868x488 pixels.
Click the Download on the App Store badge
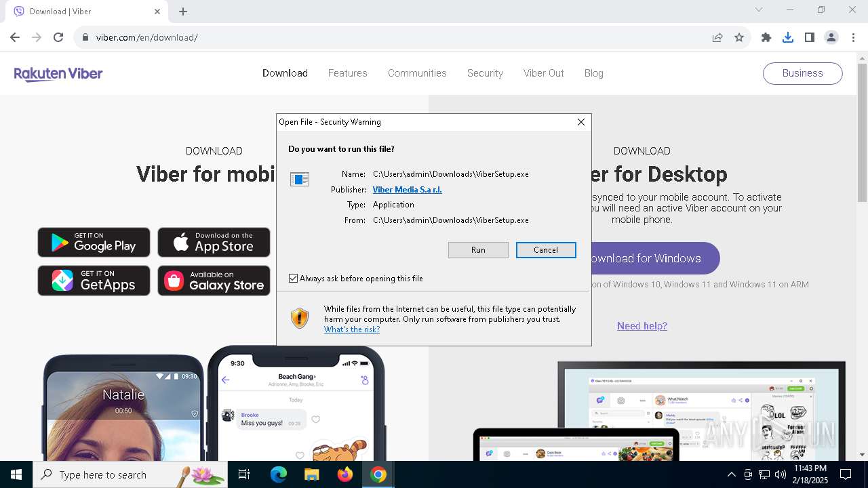(214, 243)
